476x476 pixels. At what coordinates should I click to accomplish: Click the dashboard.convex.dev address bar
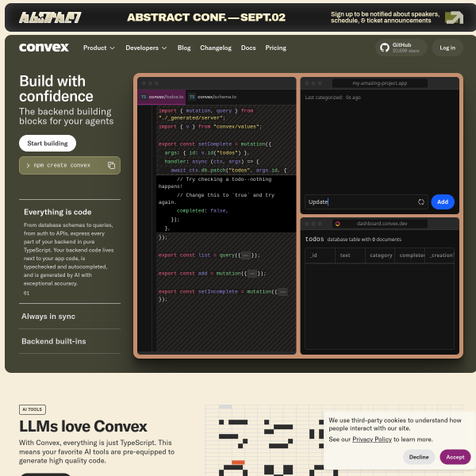pos(380,224)
